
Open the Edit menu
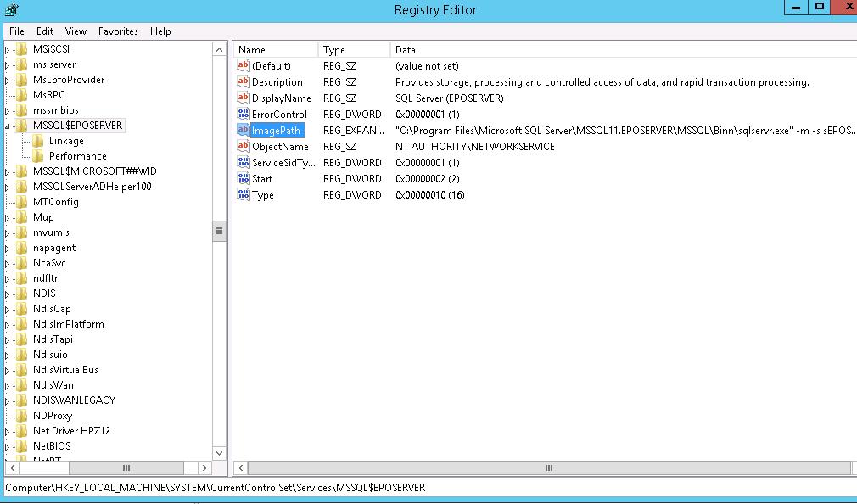(x=45, y=31)
